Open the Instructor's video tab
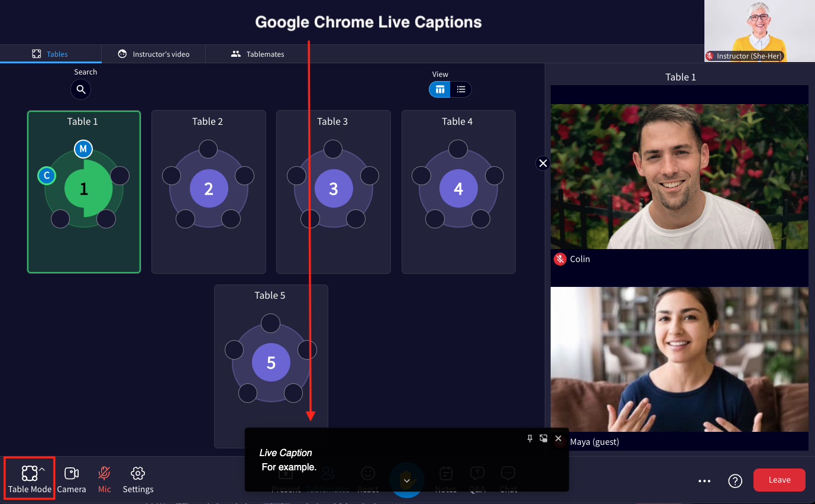The image size is (815, 504). tap(154, 54)
